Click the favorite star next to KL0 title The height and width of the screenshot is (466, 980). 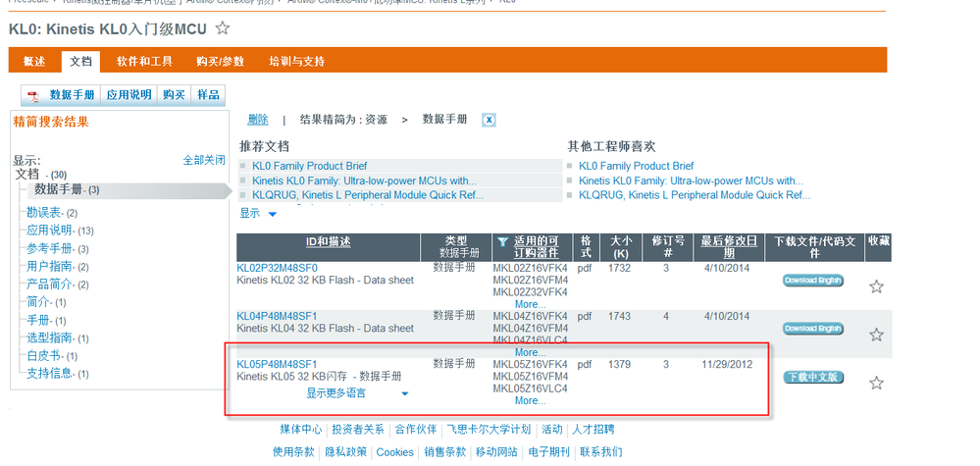pyautogui.click(x=223, y=28)
